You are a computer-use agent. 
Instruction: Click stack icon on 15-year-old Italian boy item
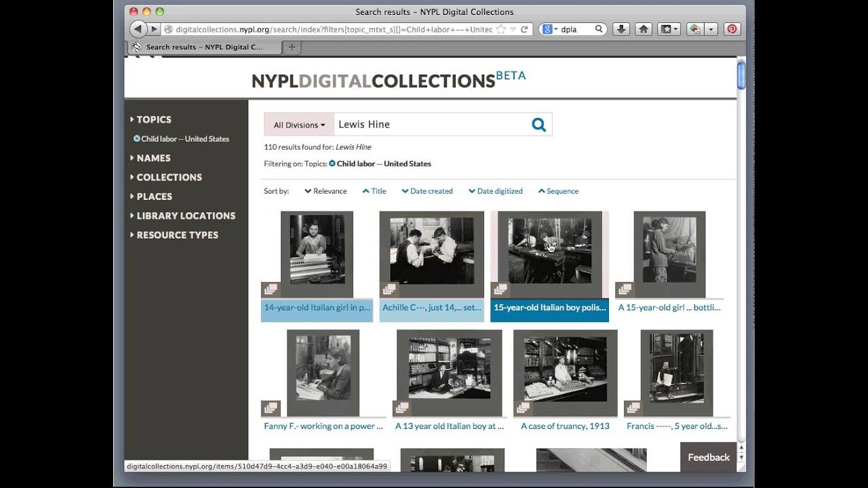point(500,289)
